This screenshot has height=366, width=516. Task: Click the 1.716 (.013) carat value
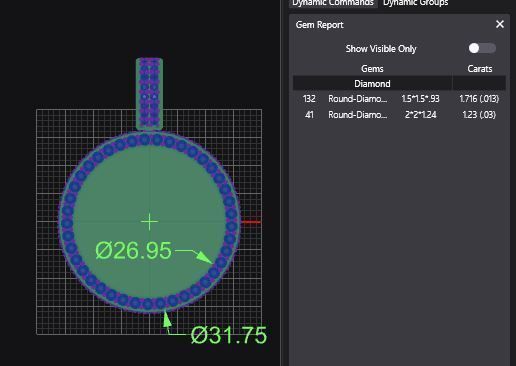point(479,99)
